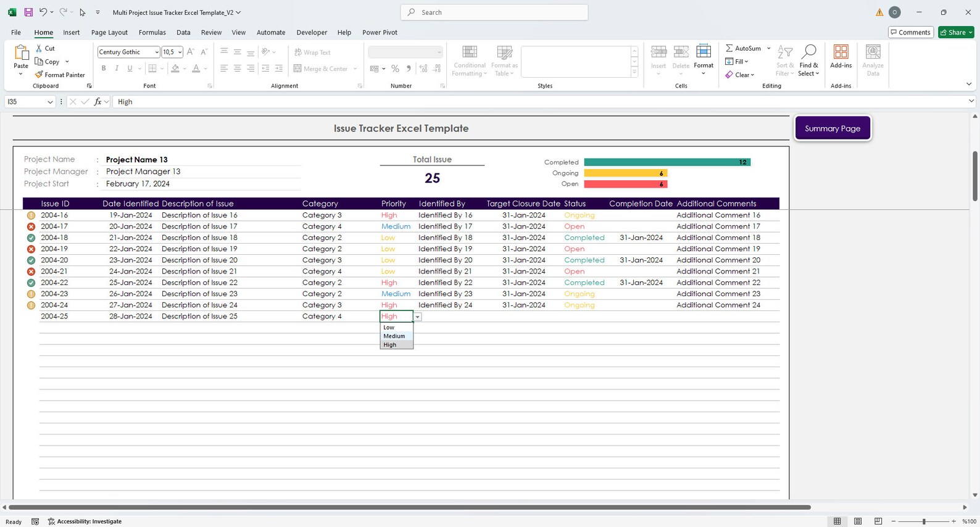Image resolution: width=980 pixels, height=527 pixels.
Task: Apply the Font Color A button
Action: (196, 68)
